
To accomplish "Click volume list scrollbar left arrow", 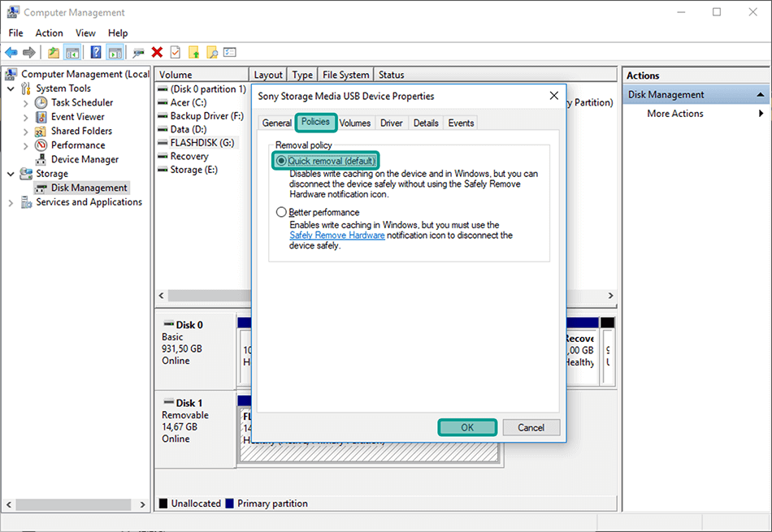I will point(162,296).
